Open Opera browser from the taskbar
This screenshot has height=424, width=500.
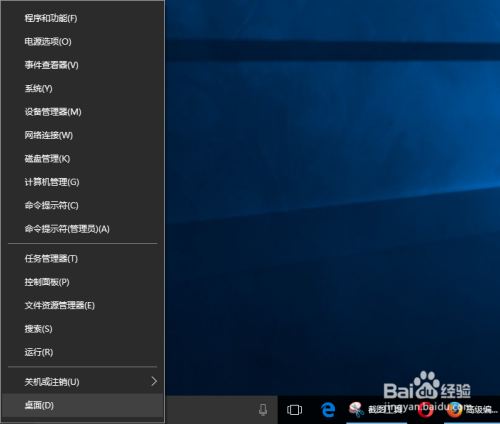426,410
